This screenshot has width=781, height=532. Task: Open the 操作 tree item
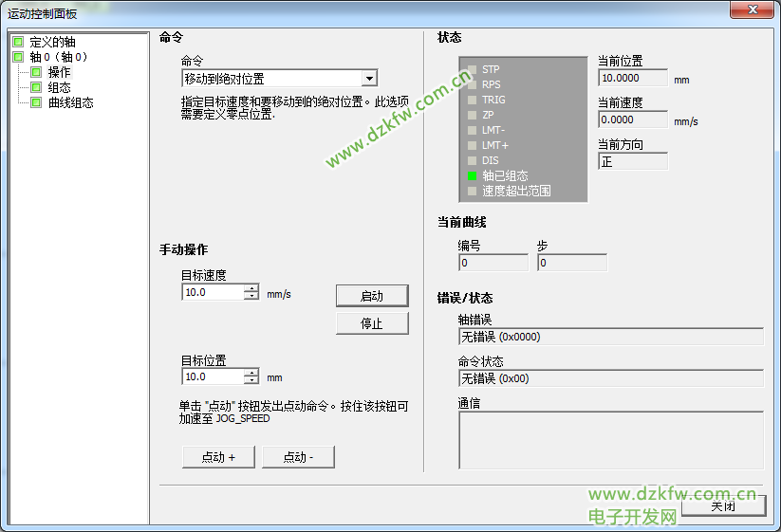tap(59, 72)
